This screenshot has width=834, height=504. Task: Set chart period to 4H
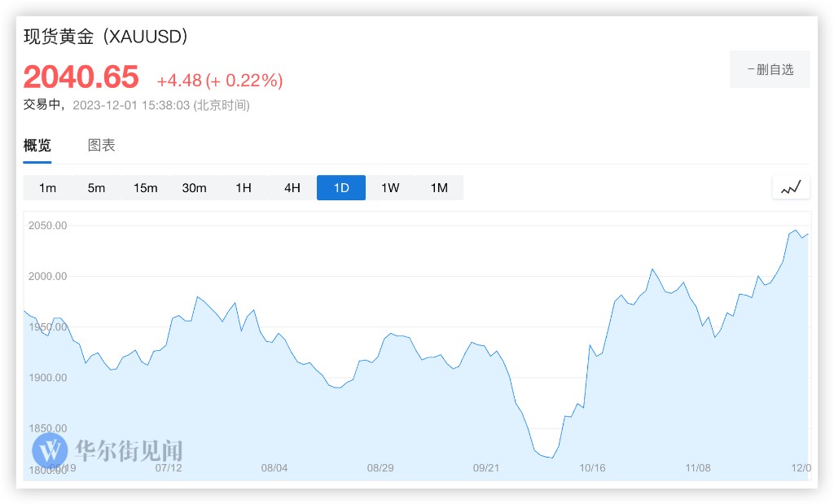(292, 188)
